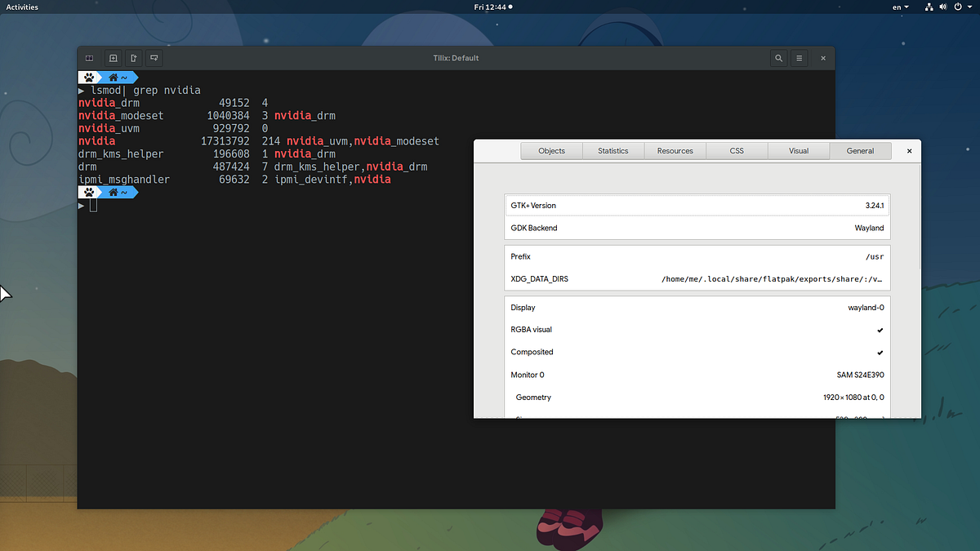Click the home icon in the terminal titlebar

tap(114, 77)
